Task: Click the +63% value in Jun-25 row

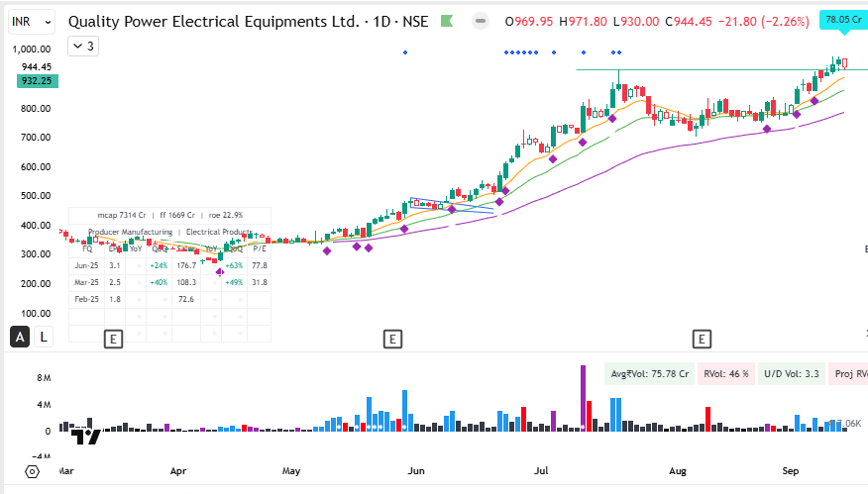Action: (x=235, y=265)
